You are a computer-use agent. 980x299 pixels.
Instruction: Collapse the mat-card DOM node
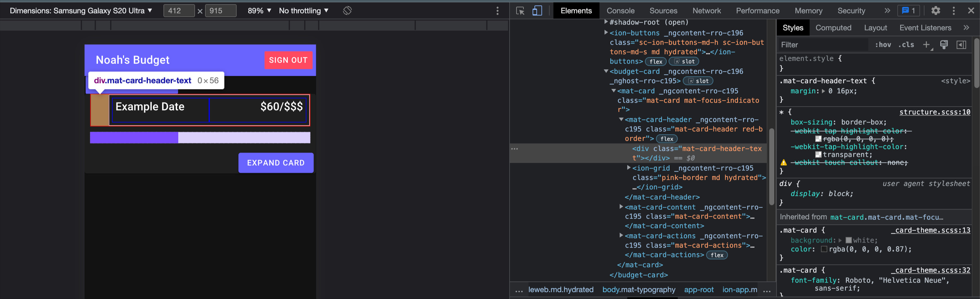coord(614,91)
